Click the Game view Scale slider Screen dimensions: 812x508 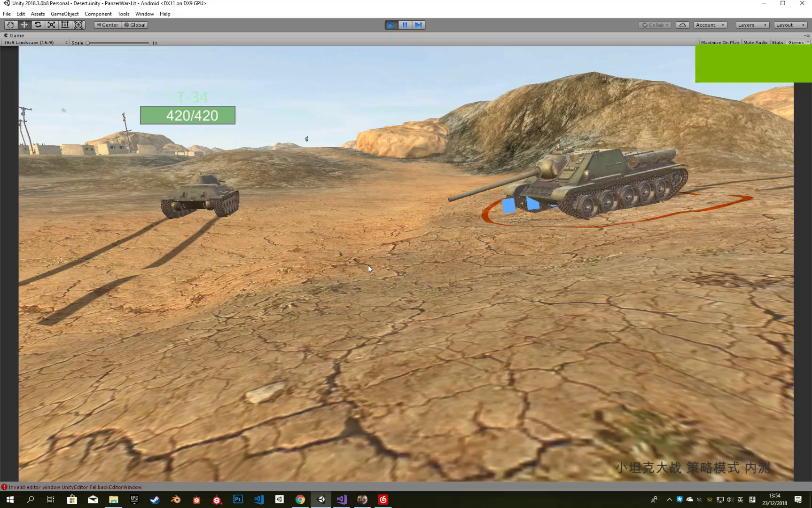tap(118, 43)
